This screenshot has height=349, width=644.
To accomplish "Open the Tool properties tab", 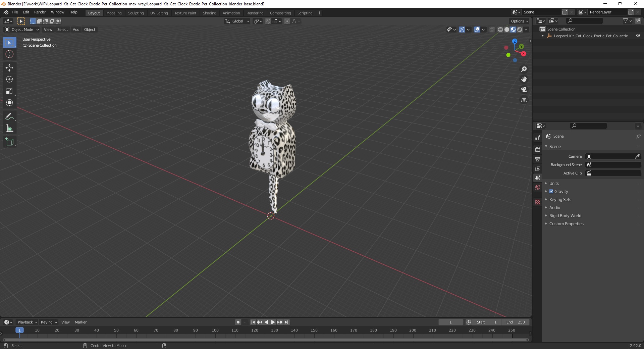I will [538, 138].
